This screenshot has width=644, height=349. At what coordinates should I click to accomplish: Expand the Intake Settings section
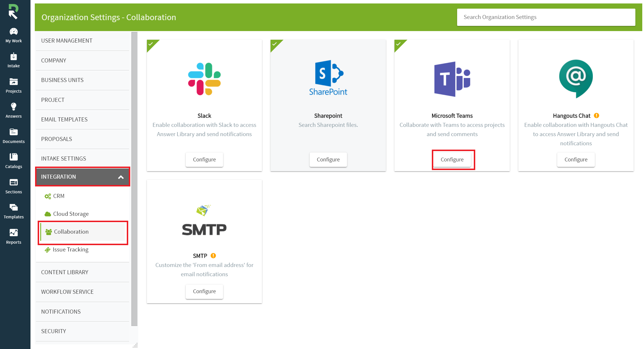82,159
